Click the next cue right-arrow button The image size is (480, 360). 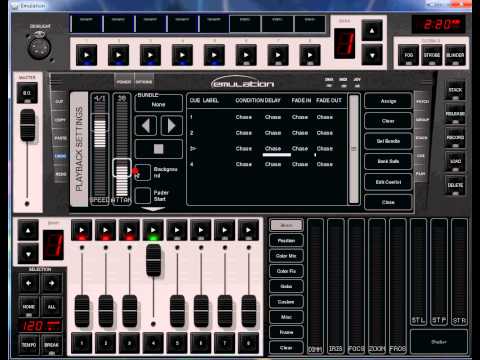[x=172, y=126]
